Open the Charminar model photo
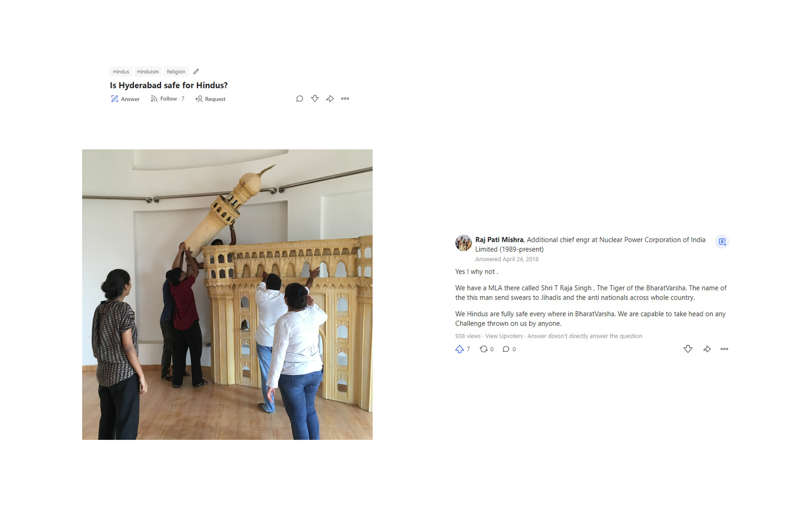The width and height of the screenshot is (798, 532). (227, 294)
